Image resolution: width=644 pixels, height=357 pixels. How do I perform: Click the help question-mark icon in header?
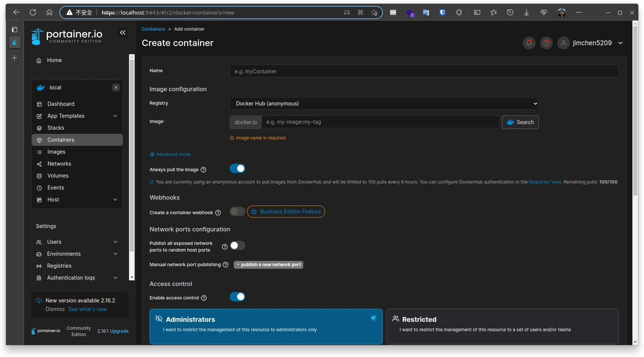pyautogui.click(x=546, y=43)
